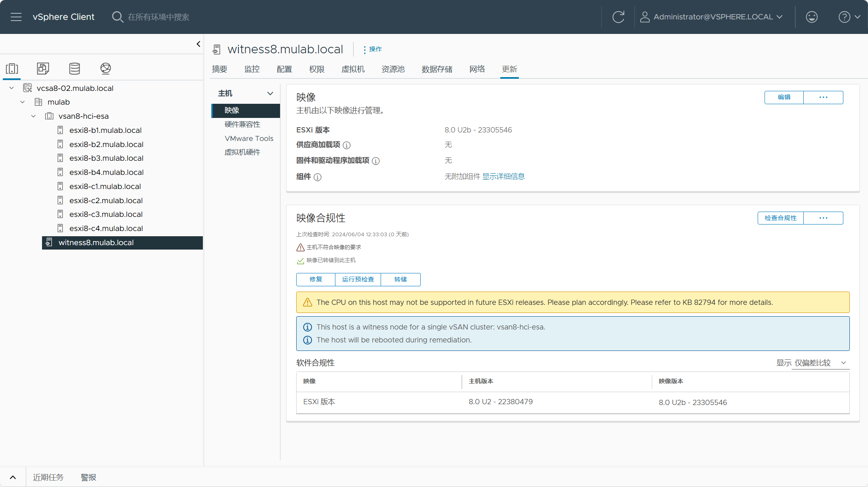This screenshot has height=487, width=868.
Task: Switch to VMs and Templates inventory view
Action: tap(43, 69)
